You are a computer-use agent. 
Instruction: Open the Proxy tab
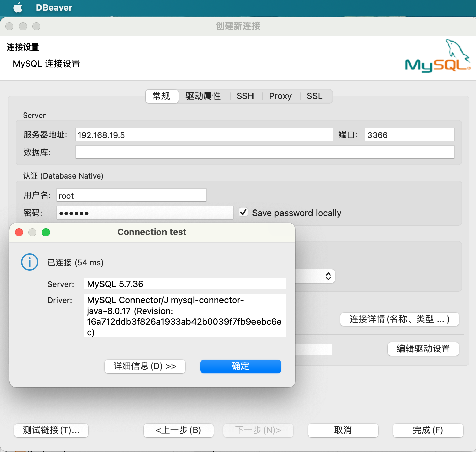click(x=280, y=96)
